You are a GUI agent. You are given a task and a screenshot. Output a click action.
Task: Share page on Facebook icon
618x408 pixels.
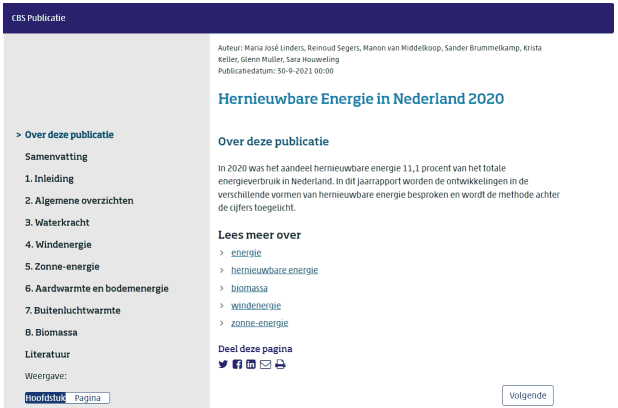[x=237, y=364]
